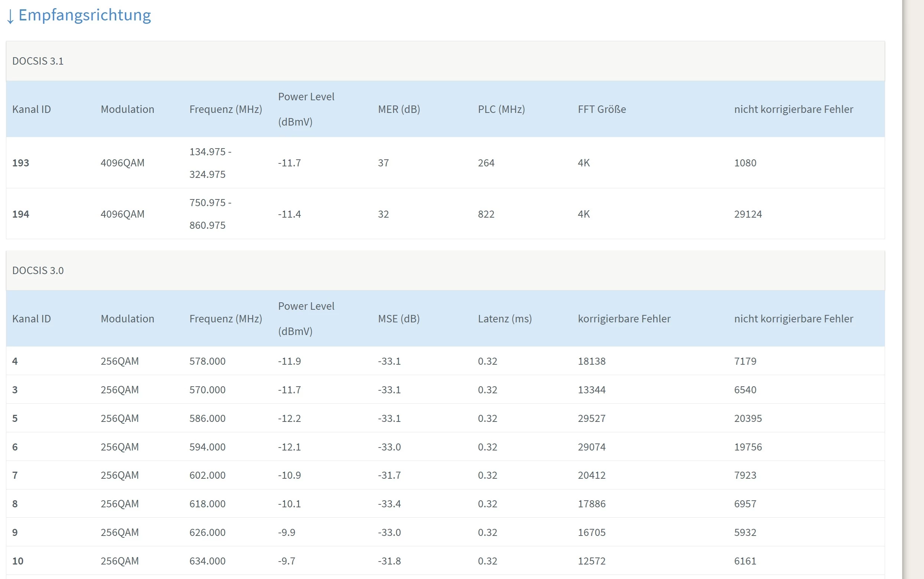Click channel 10 row ID
The width and height of the screenshot is (924, 579).
(17, 562)
